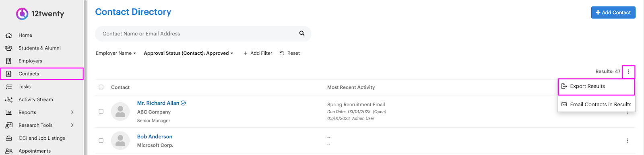
Task: Click the sidebar vertical scrollbar
Action: point(85,77)
